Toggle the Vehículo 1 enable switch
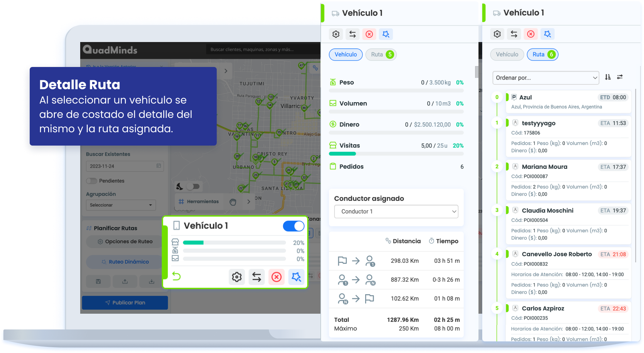 (x=294, y=226)
